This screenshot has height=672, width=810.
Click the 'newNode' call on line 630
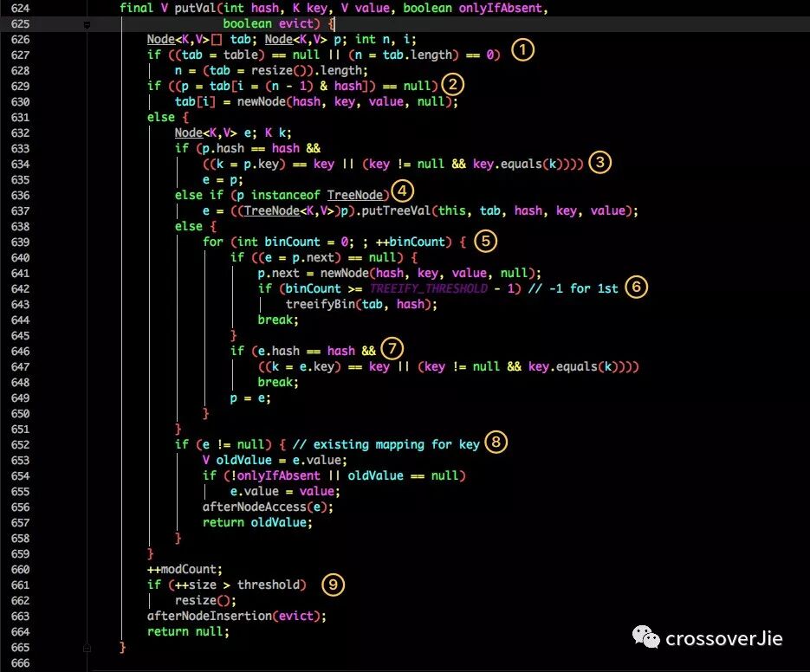tap(261, 102)
